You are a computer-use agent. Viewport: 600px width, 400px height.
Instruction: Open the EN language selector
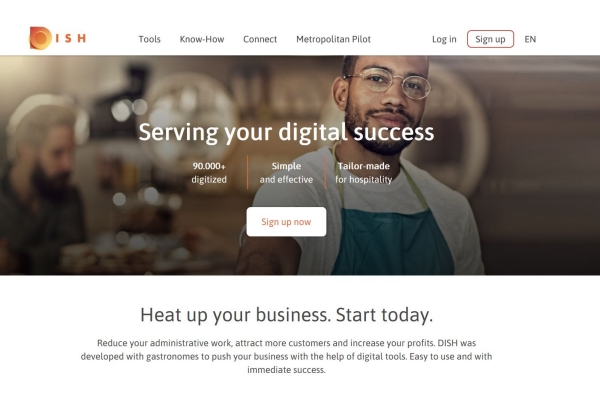530,39
